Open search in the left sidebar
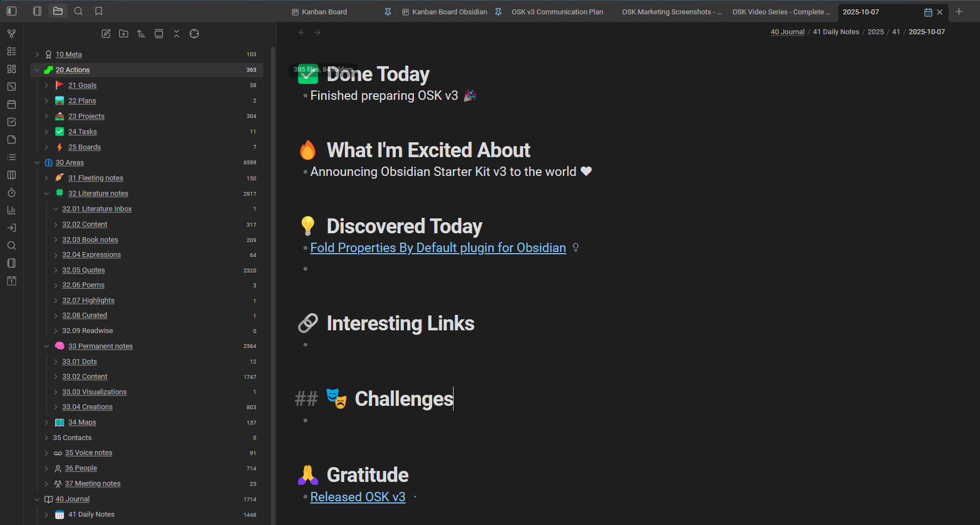The image size is (980, 525). click(78, 11)
